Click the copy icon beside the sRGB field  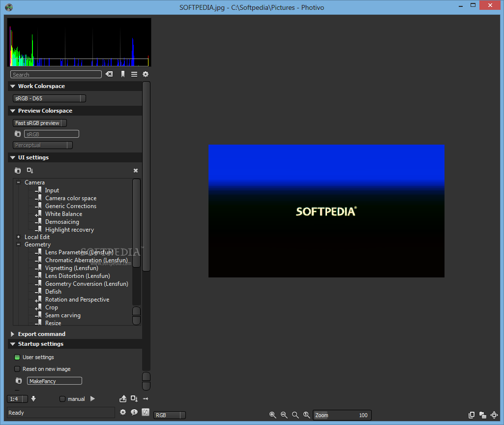click(x=18, y=134)
